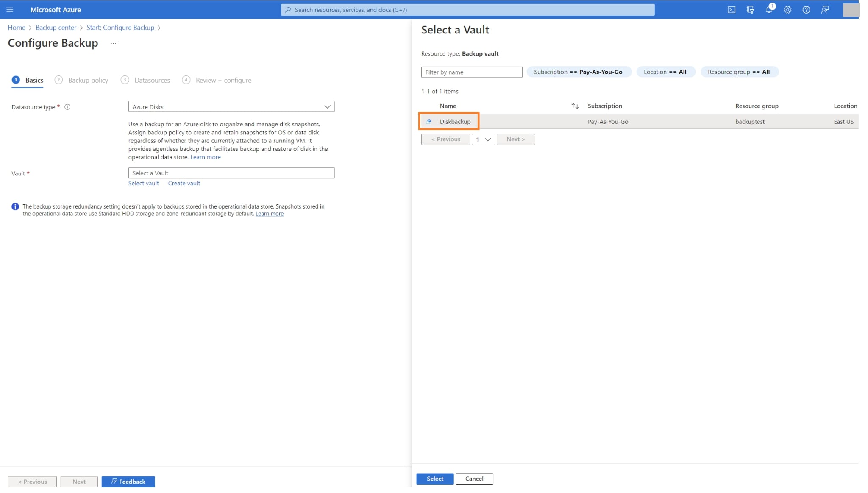This screenshot has height=493, width=868.
Task: Click the blue Select button
Action: click(x=435, y=479)
